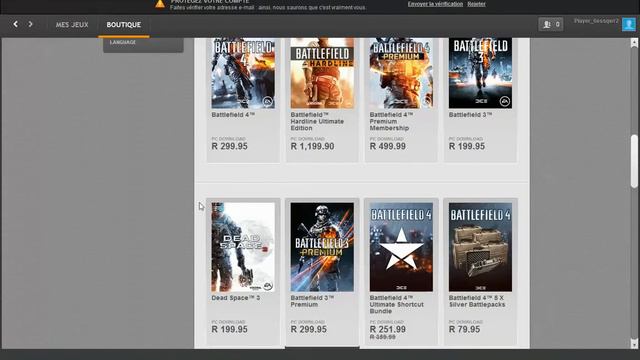Click the R 499.99 price
640x360 pixels.
(x=388, y=146)
